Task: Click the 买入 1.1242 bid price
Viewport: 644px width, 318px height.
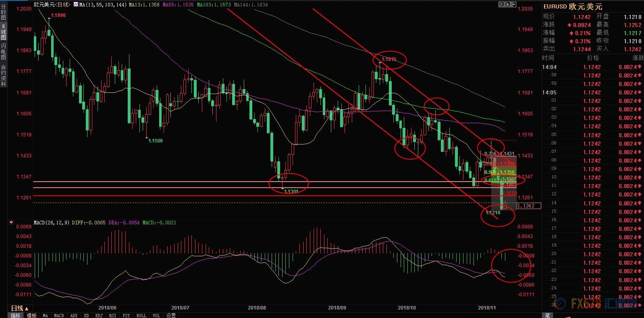Action: 633,49
